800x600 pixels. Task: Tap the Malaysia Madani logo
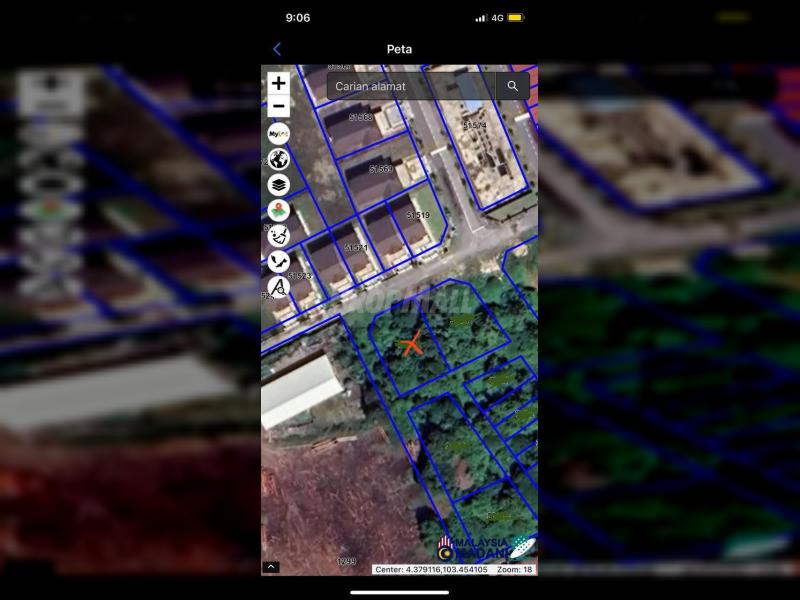click(x=473, y=548)
